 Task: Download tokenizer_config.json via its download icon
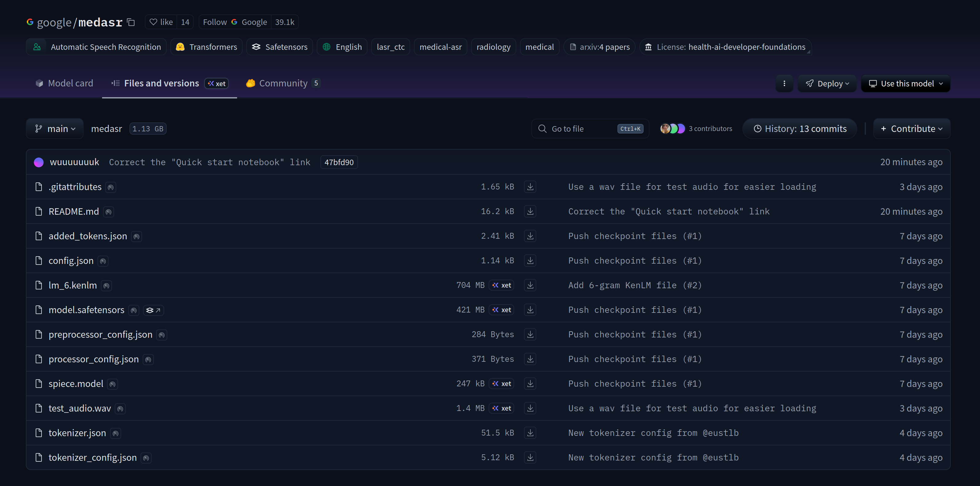pyautogui.click(x=530, y=457)
